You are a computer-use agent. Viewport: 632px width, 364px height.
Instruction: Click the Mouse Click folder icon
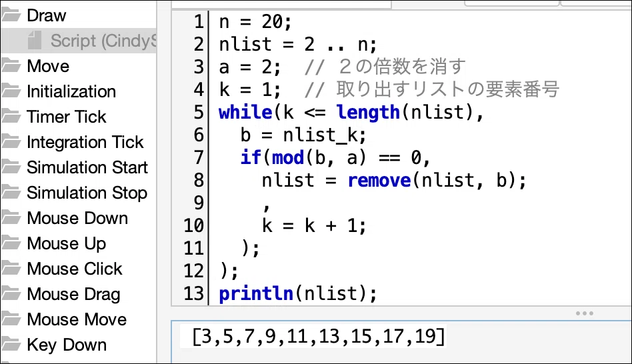click(11, 269)
